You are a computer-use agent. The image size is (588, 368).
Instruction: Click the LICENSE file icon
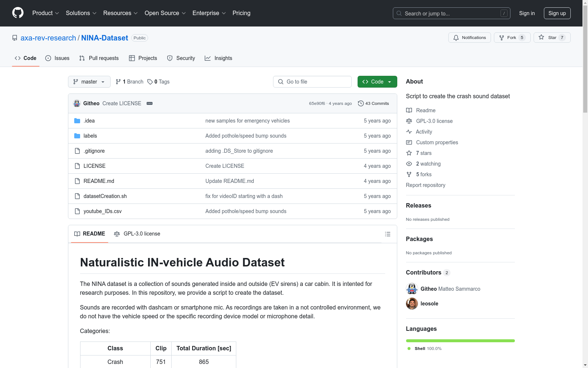tap(77, 166)
